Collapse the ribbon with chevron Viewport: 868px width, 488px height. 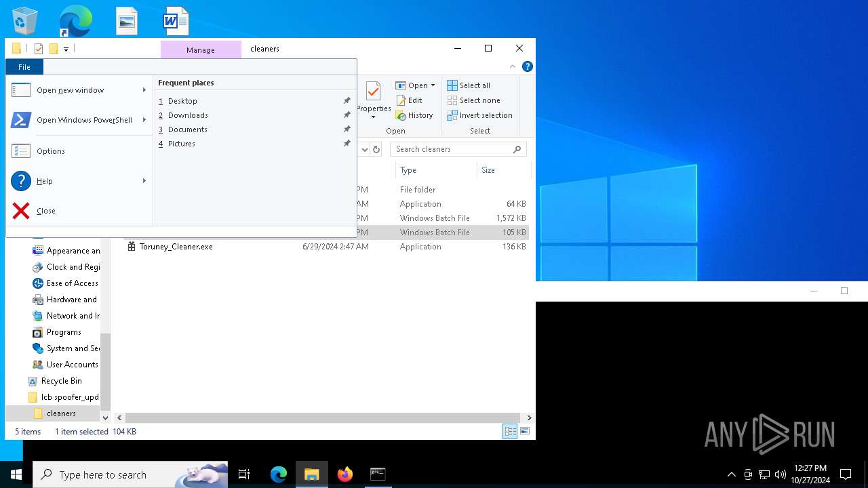pyautogui.click(x=513, y=66)
